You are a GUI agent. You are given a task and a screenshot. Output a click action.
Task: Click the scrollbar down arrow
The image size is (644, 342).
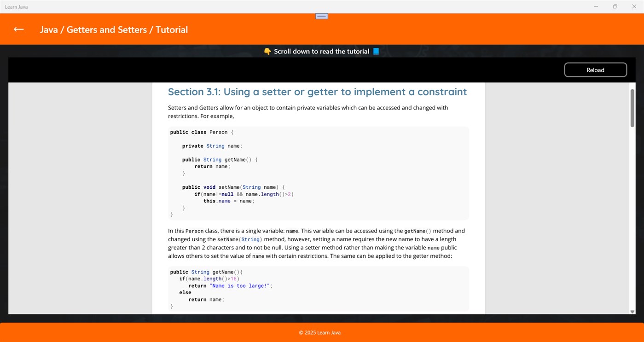[x=632, y=312]
